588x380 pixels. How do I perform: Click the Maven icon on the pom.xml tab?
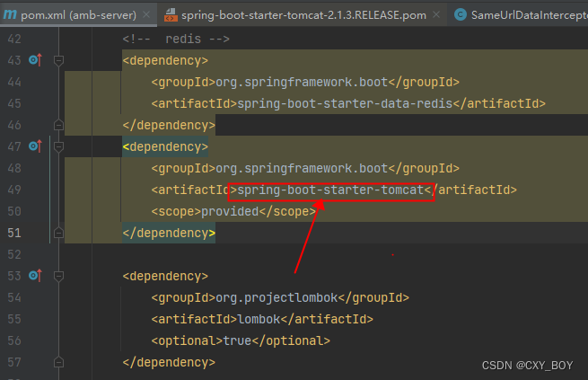[10, 15]
